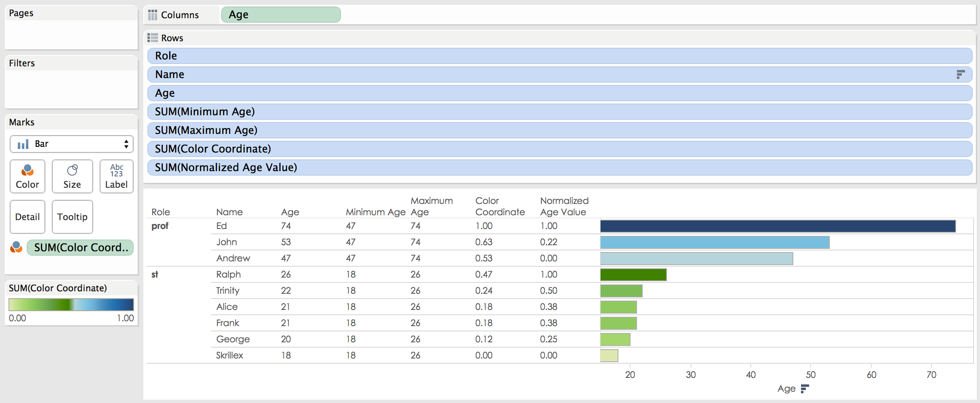Click the 'Role' column header
Viewport: 980px width, 403px height.
coord(161,212)
